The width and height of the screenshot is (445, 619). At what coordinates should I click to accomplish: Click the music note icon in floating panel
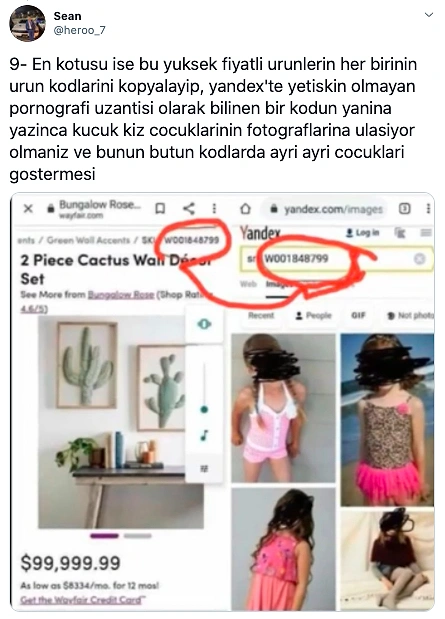coord(204,435)
